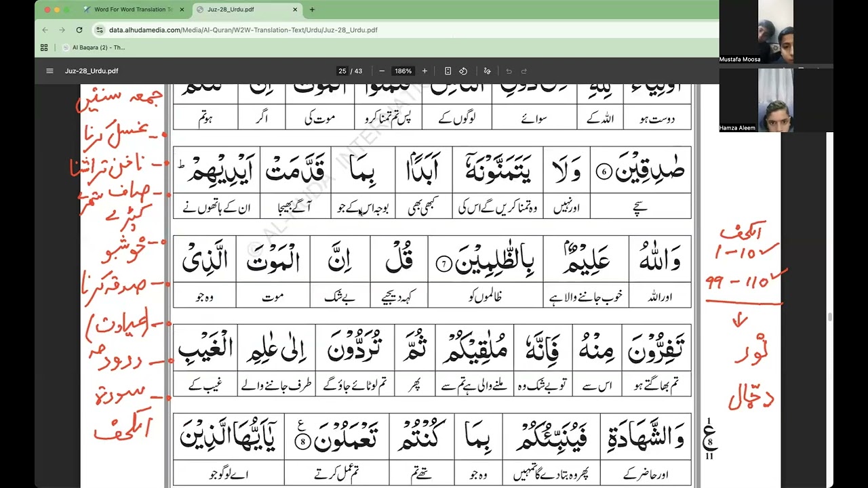Click the Urdu cell پھر
Viewport: 868px width, 488px height.
[416, 384]
